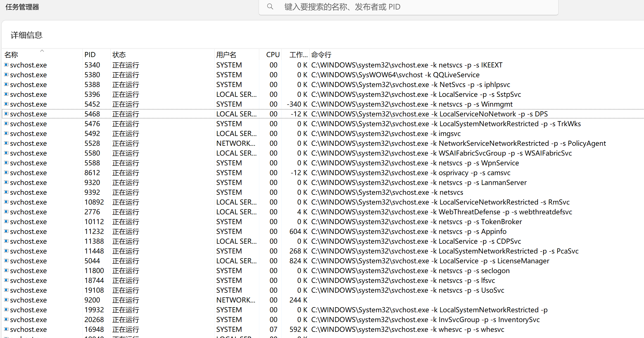Click the process icon for PID 8612
The width and height of the screenshot is (644, 338).
[6, 173]
